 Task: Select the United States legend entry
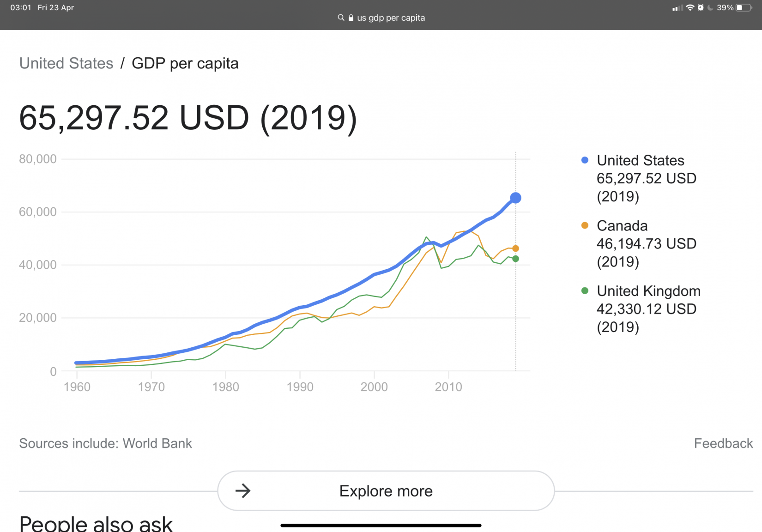(x=640, y=161)
